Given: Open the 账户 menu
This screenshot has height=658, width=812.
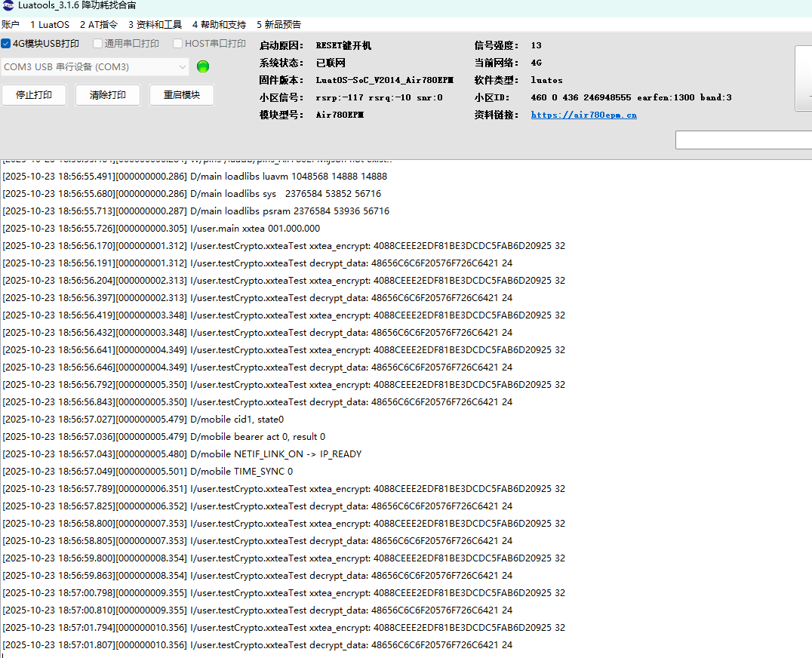Looking at the screenshot, I should tap(11, 25).
